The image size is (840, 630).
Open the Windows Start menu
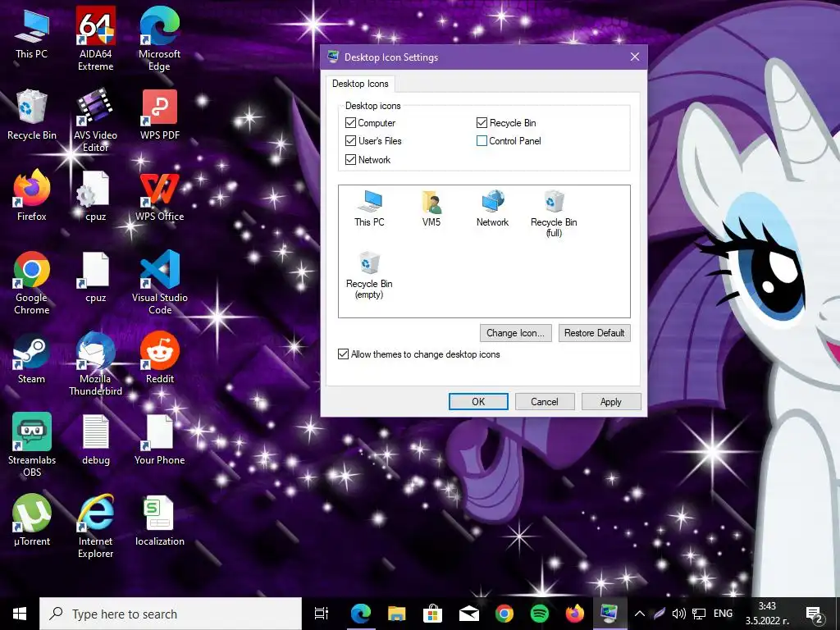coord(20,614)
